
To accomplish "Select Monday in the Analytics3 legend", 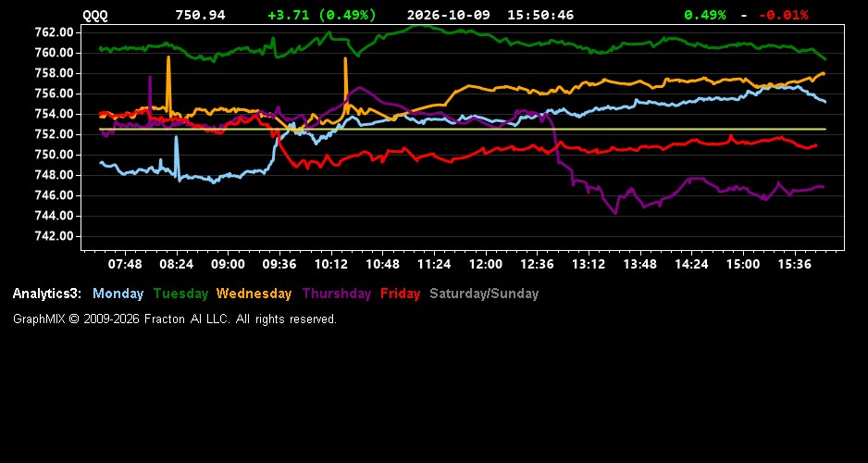I will point(118,294).
